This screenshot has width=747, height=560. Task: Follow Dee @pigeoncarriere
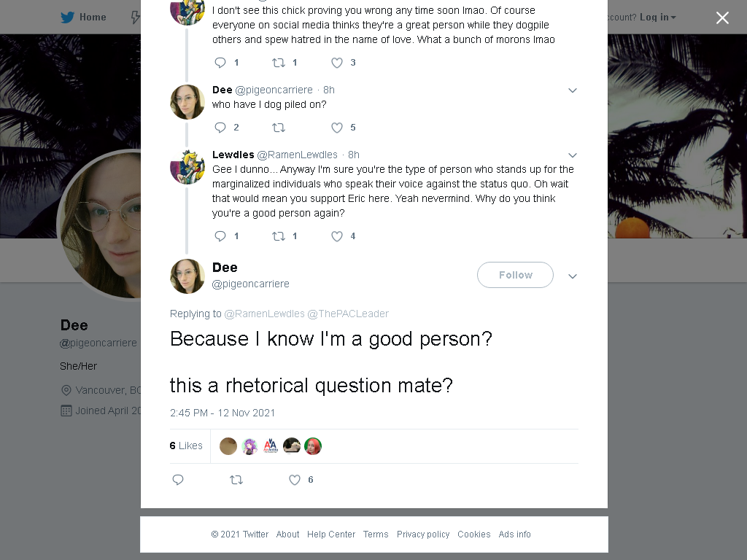coord(516,275)
